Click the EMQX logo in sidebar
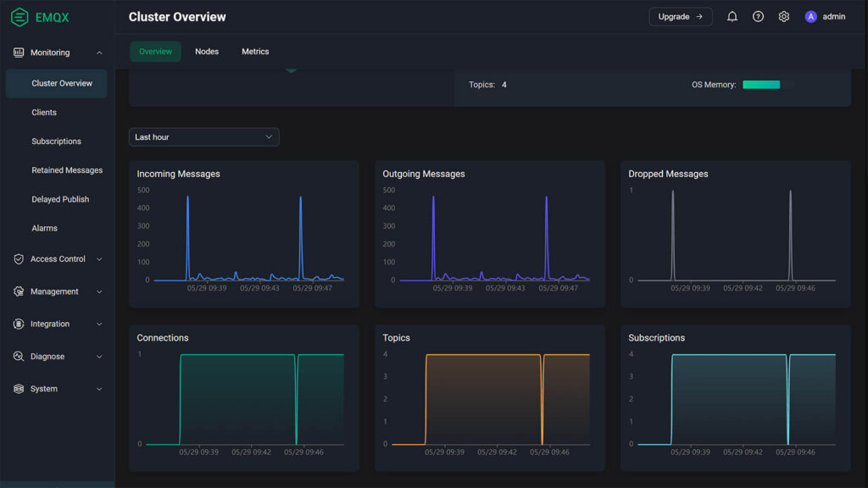 coord(37,16)
